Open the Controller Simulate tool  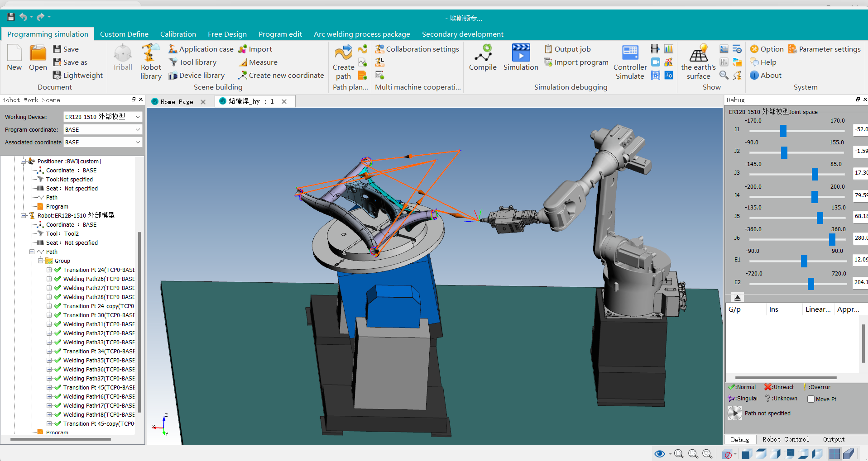(630, 62)
